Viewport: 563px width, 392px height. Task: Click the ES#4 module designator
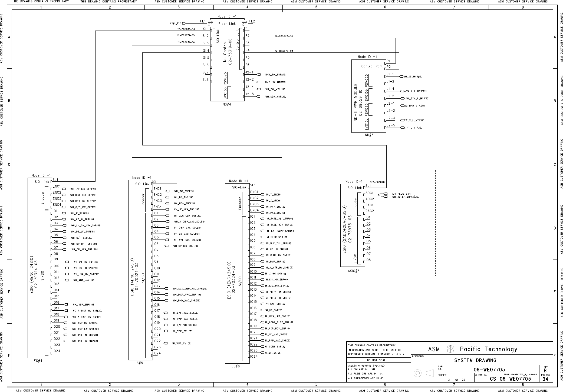[38, 360]
